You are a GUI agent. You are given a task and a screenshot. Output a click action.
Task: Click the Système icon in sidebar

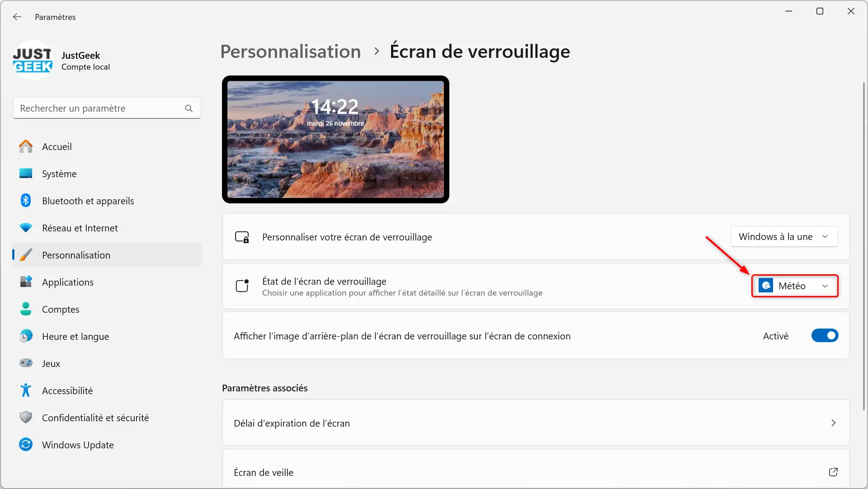pos(27,174)
